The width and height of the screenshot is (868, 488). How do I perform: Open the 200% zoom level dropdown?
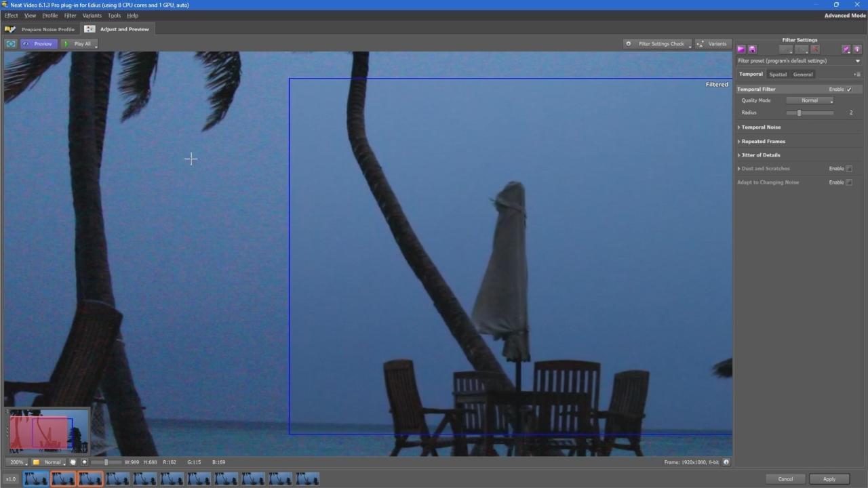click(17, 462)
